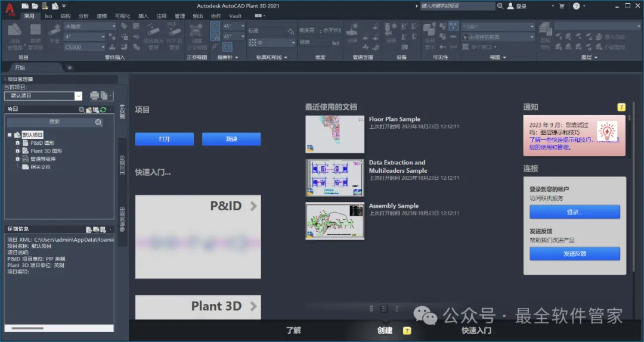Switch to the Iso ribbon tab
The width and height of the screenshot is (644, 342).
point(48,16)
